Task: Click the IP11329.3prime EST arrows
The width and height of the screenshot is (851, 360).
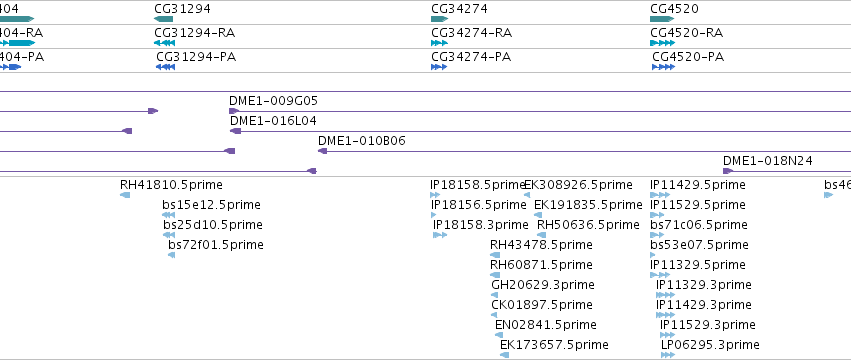Action: click(x=665, y=295)
